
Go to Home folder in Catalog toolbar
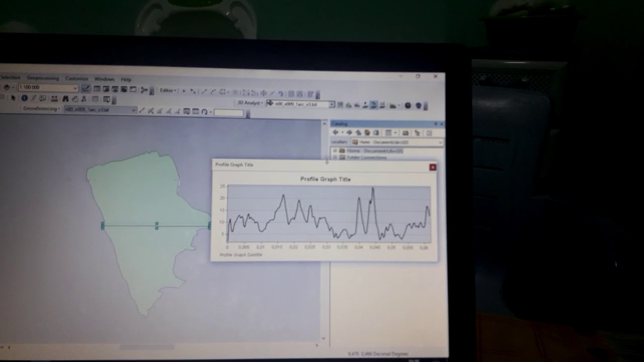(x=367, y=133)
